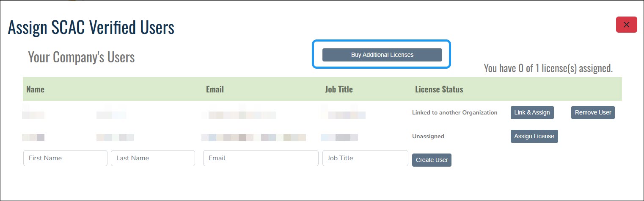This screenshot has height=201, width=644.
Task: Select the Email input box
Action: point(261,158)
